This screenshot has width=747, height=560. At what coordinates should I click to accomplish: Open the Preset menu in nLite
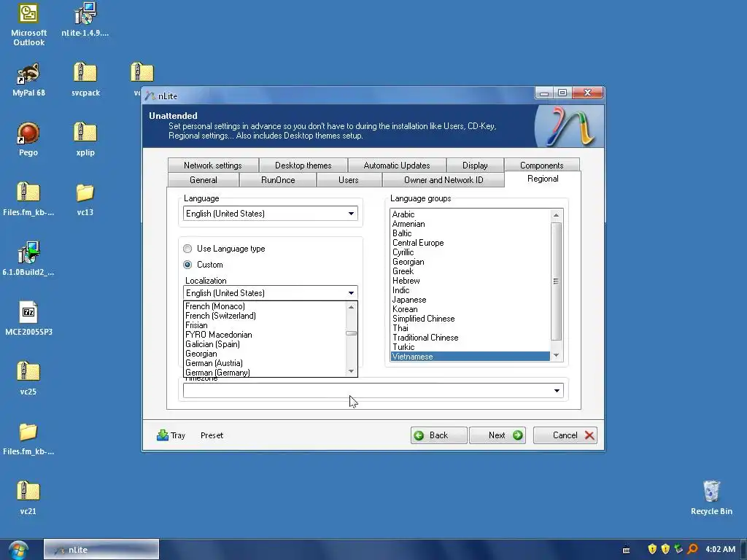(212, 435)
